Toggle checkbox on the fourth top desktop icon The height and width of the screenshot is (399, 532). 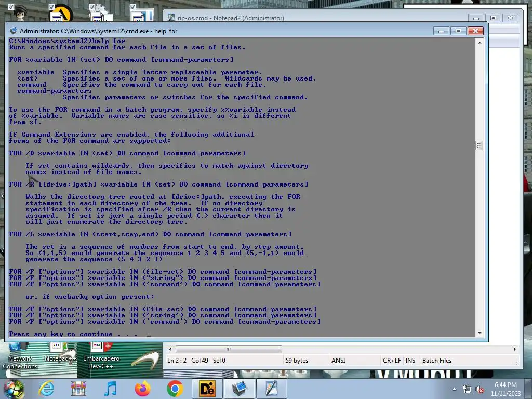132,7
